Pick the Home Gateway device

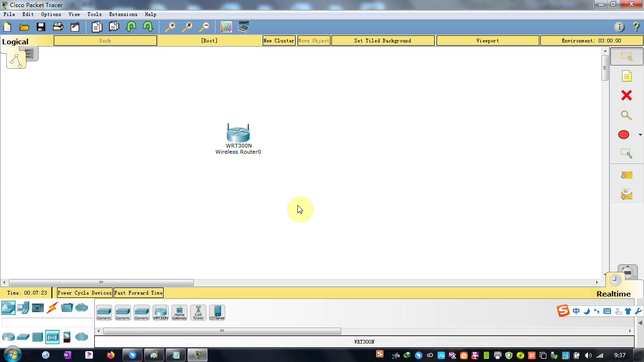(x=180, y=313)
